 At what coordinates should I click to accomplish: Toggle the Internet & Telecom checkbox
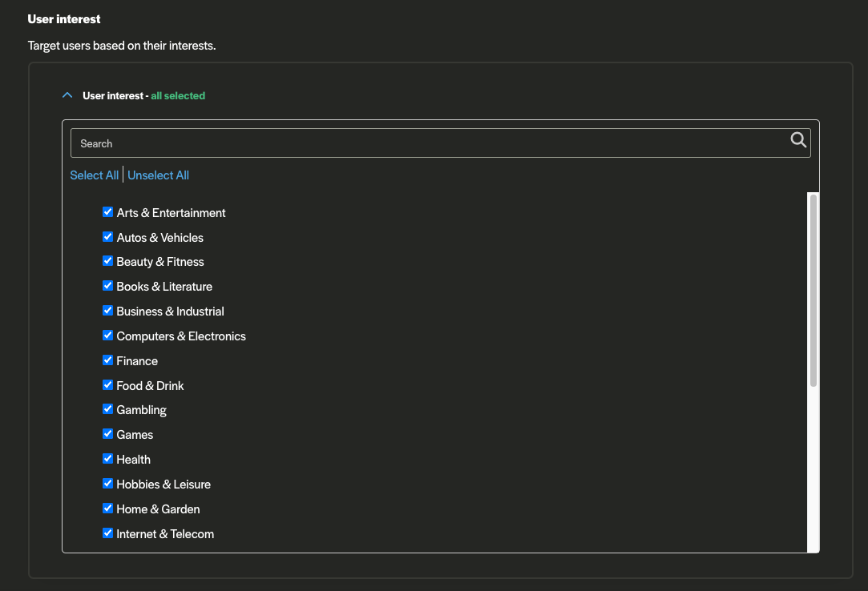click(x=107, y=533)
